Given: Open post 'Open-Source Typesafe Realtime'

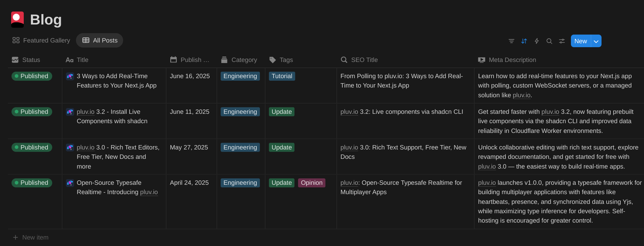Looking at the screenshot, I should [x=117, y=187].
